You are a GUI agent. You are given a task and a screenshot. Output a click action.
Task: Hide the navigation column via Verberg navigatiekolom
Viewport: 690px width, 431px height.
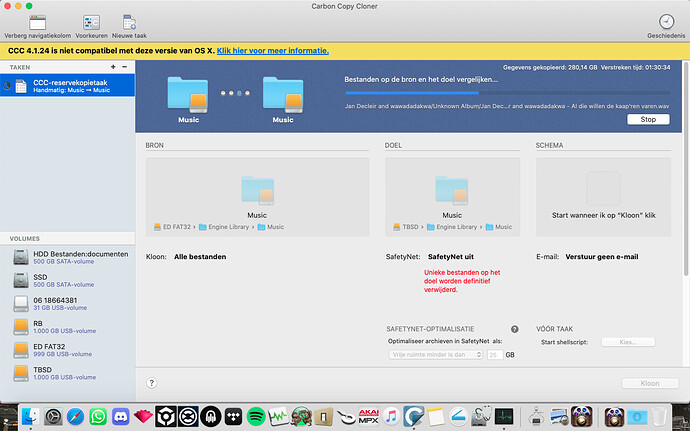pyautogui.click(x=37, y=26)
